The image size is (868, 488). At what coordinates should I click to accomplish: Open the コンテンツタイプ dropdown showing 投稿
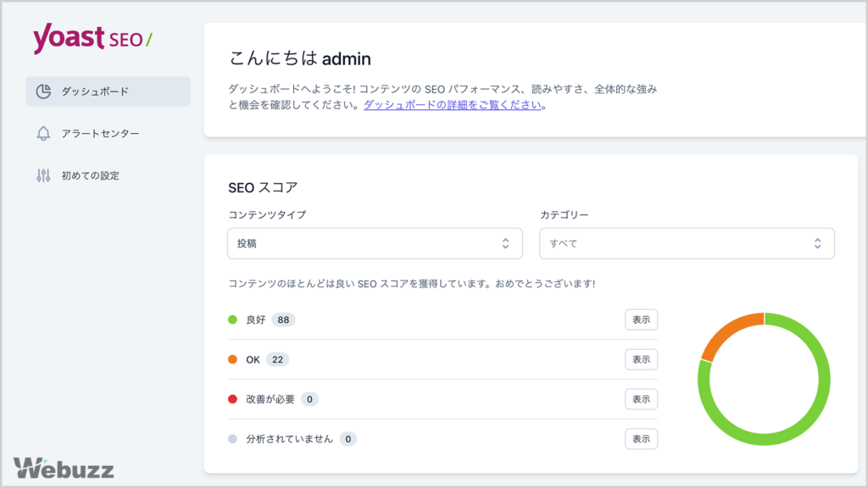(x=375, y=243)
